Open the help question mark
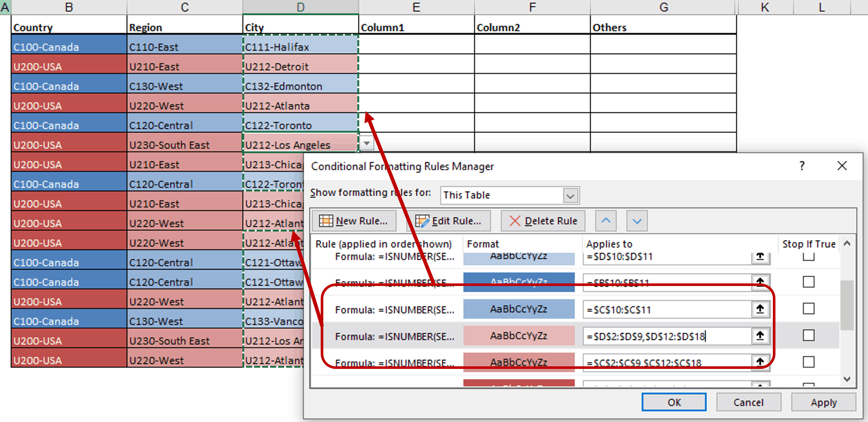Viewport: 868px width, 422px height. (x=802, y=166)
